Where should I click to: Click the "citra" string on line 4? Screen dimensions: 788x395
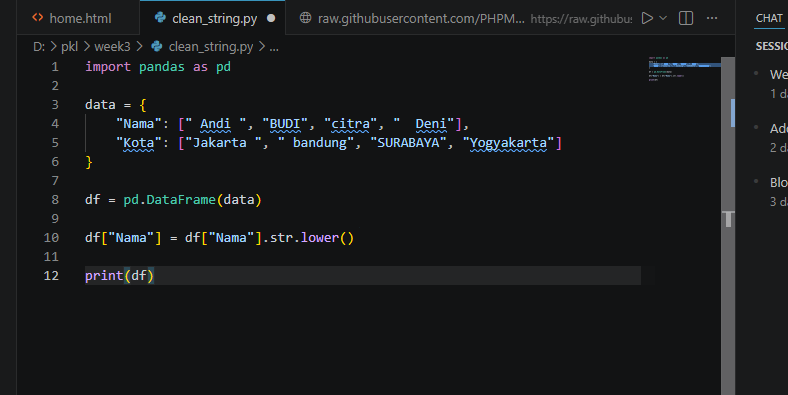(350, 124)
